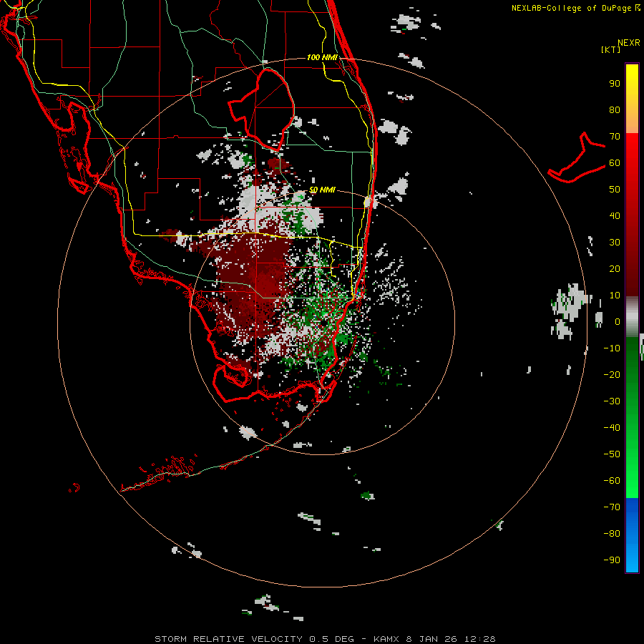This screenshot has width=644, height=644.
Task: Select the bottom caption Storm Relative Velocity KAMX
Action: pyautogui.click(x=325, y=639)
